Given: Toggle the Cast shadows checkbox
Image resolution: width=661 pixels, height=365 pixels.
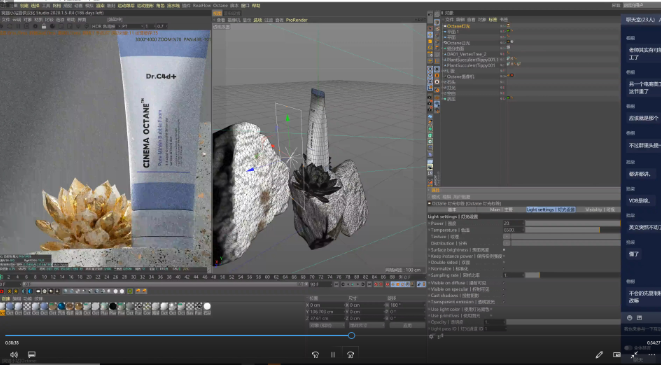Looking at the screenshot, I should point(504,295).
